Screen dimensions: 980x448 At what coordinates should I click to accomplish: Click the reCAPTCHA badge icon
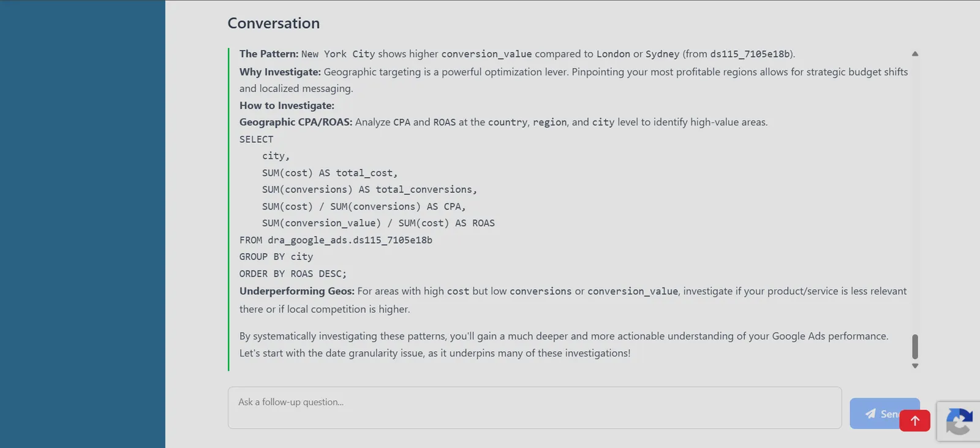coord(959,421)
